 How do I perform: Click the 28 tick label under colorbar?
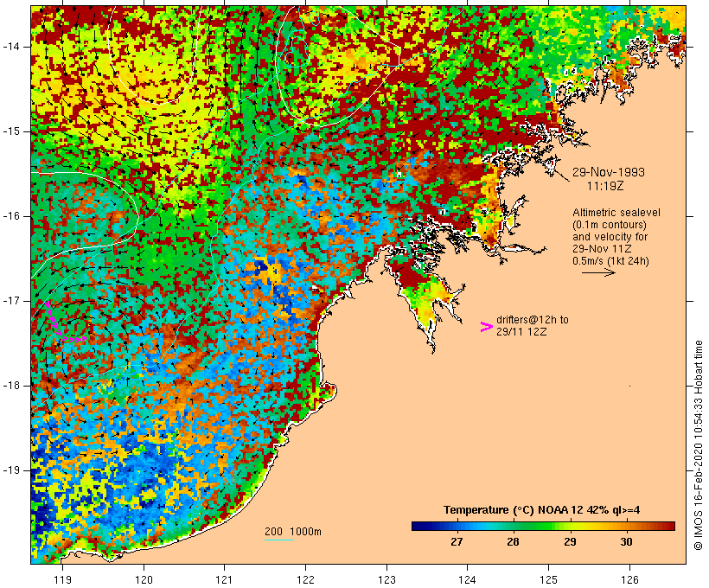513,542
